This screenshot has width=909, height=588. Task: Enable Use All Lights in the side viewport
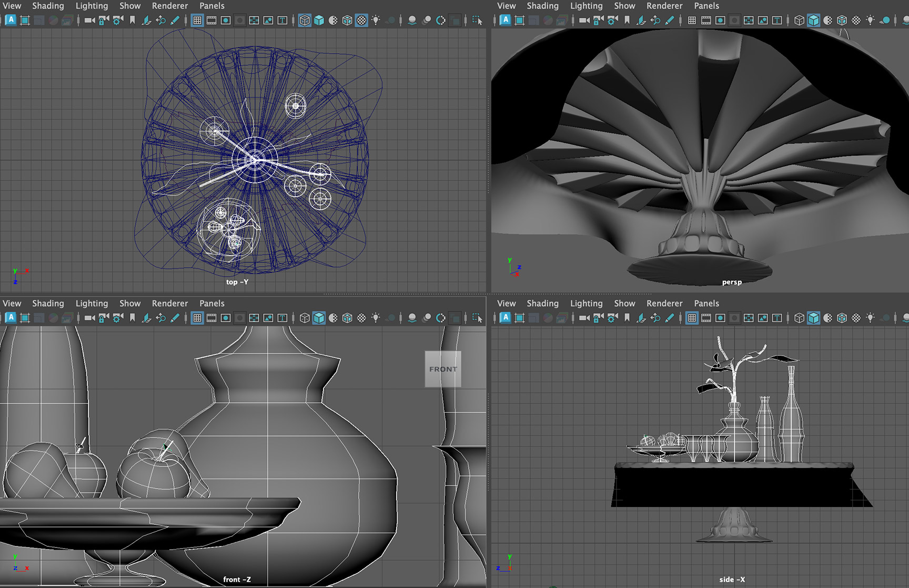tap(870, 318)
